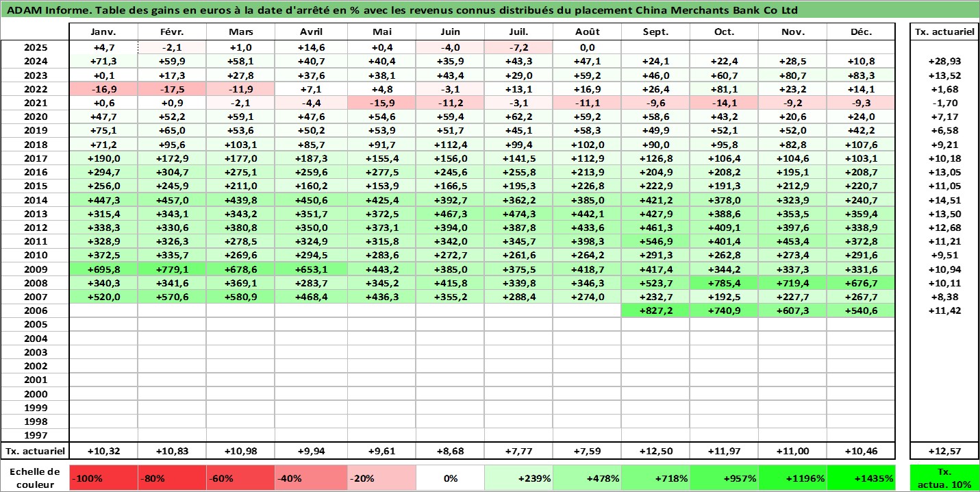Select cell +83,3 in 2023 Déc.
The image size is (980, 492).
pos(862,75)
